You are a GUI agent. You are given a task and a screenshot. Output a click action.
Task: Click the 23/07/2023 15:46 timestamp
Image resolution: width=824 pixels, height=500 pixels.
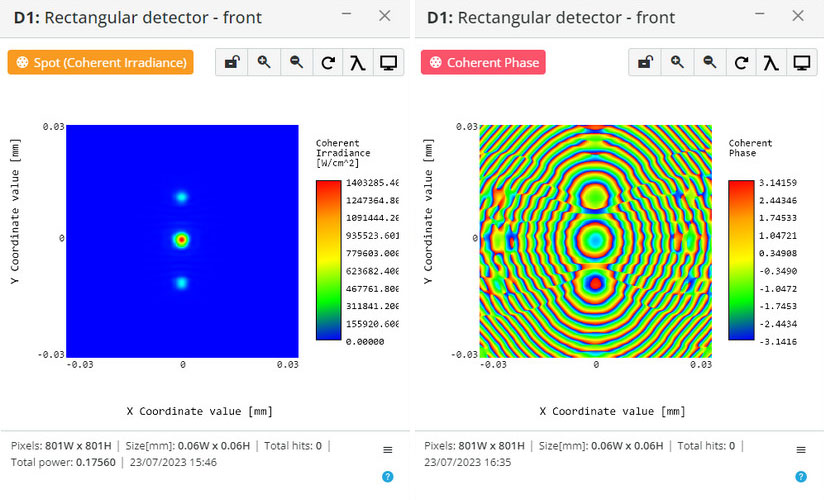(173, 462)
